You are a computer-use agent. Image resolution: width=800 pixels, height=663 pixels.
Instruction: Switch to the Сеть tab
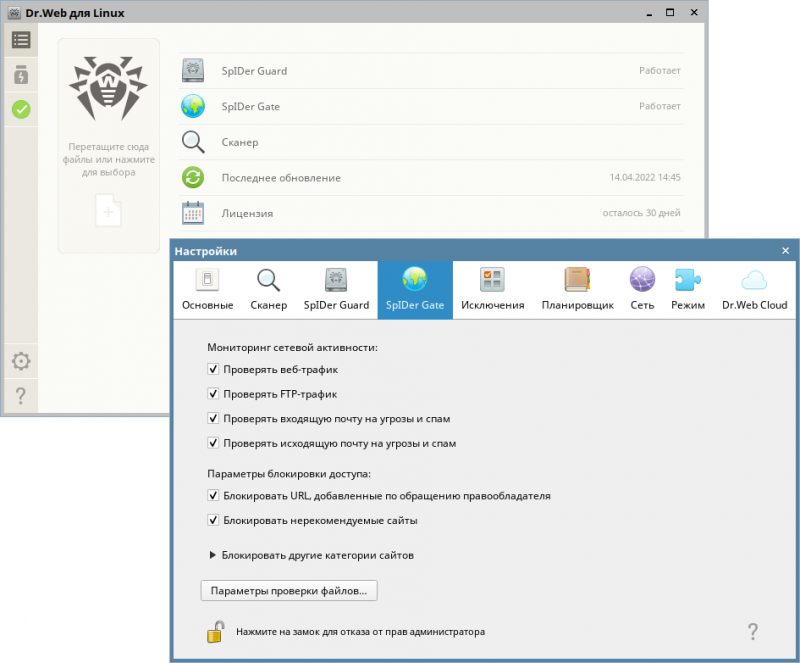(x=642, y=290)
